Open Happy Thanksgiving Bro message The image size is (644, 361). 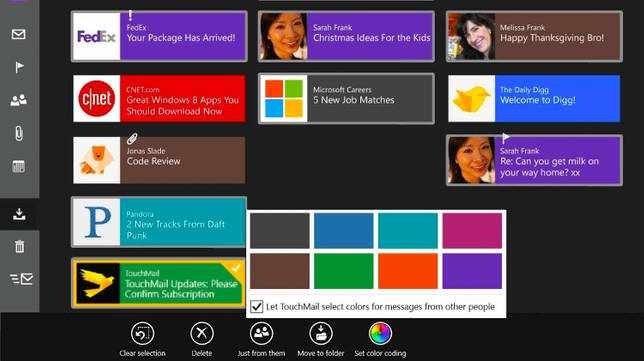(534, 37)
